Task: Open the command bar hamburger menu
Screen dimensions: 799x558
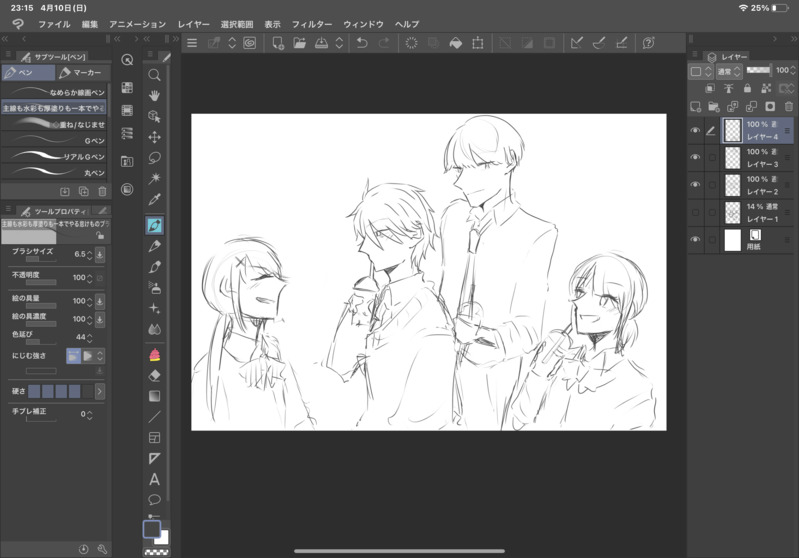Action: (x=192, y=43)
